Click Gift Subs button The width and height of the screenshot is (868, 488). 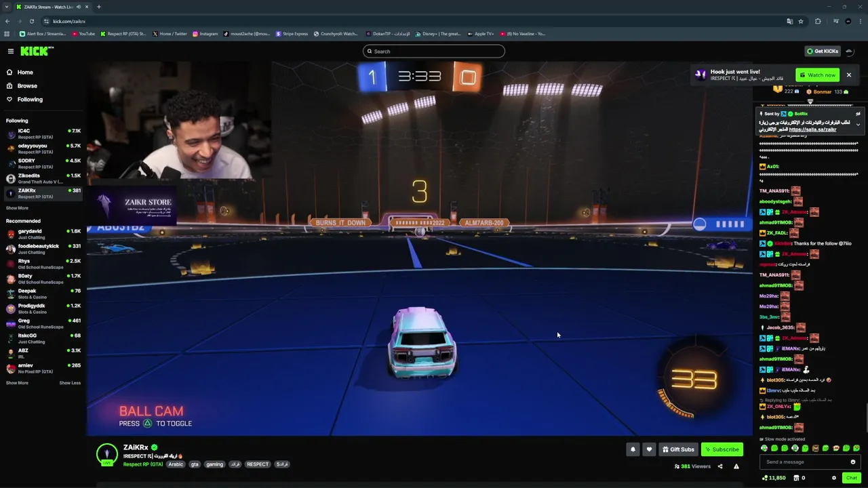(x=678, y=449)
